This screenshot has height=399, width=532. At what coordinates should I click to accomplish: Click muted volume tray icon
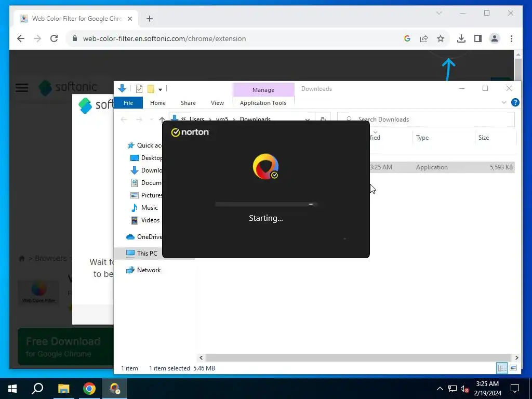click(x=464, y=389)
